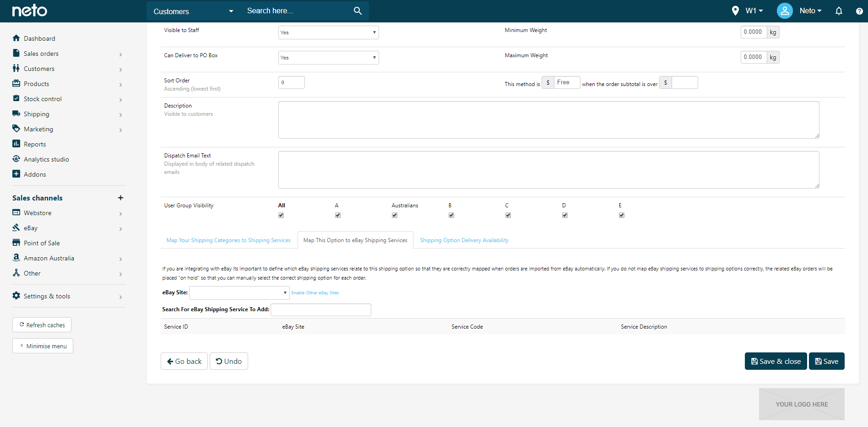
Task: Click the Stock control icon
Action: 16,98
